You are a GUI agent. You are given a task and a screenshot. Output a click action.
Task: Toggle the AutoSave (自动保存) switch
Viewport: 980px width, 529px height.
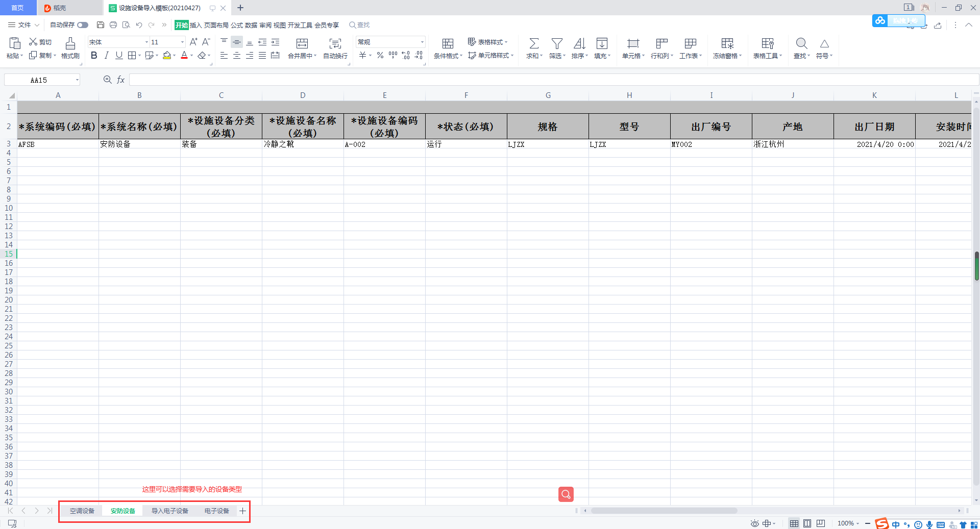coord(83,25)
